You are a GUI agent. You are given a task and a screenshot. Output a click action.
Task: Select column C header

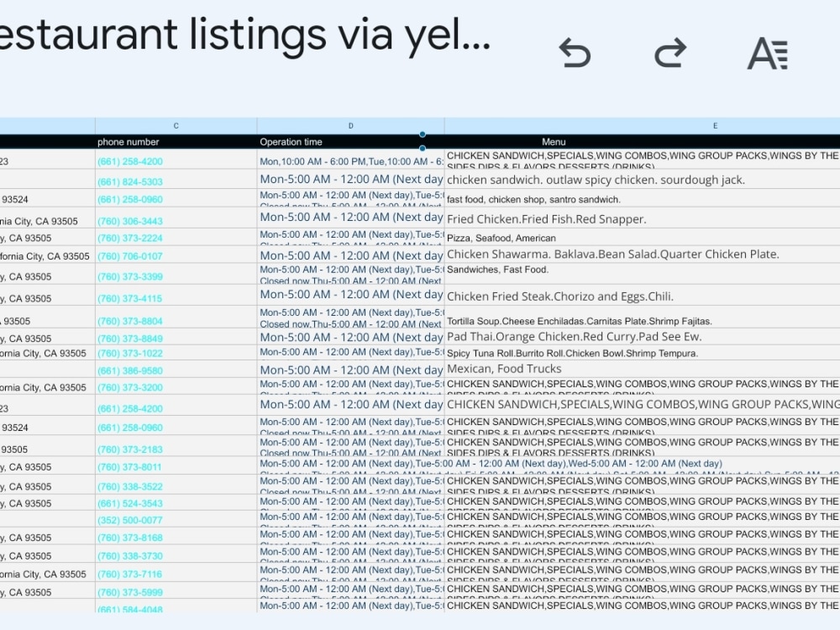(176, 126)
